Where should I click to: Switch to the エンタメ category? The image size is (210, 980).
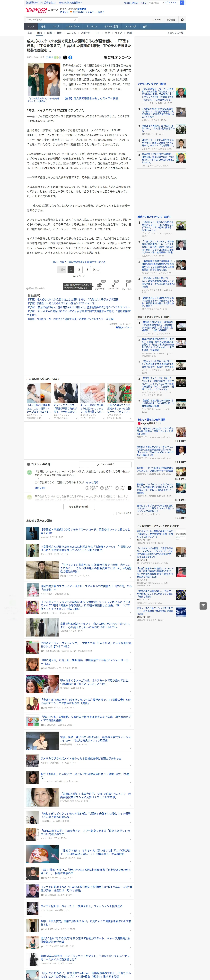tap(71, 33)
